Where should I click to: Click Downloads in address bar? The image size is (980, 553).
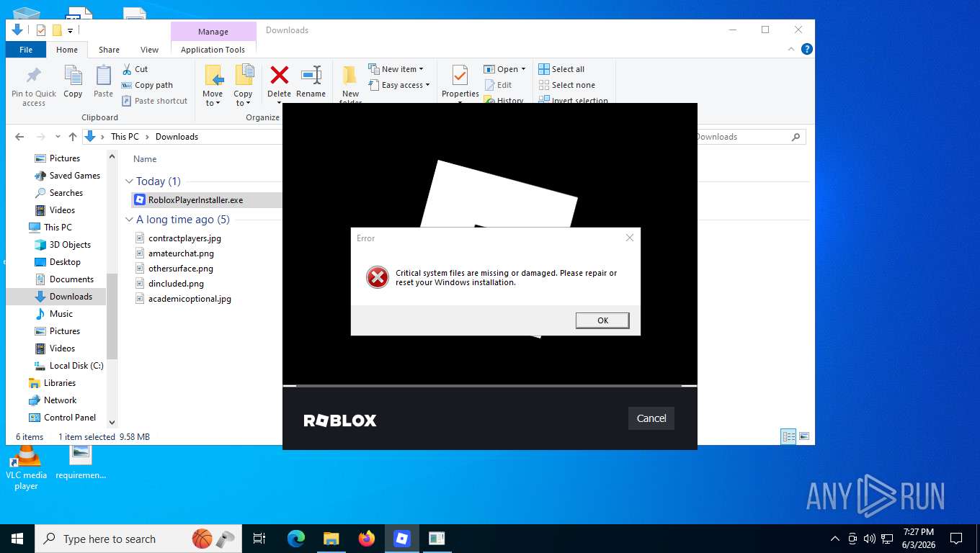click(177, 137)
